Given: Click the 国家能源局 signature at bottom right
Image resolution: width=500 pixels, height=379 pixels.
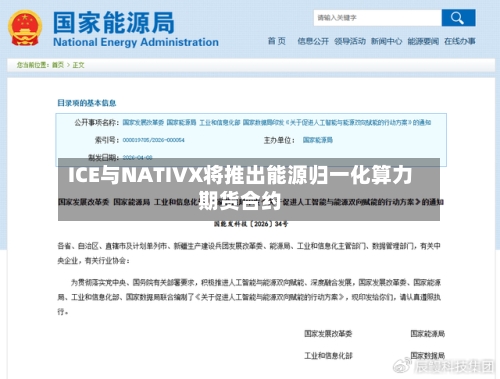Looking at the screenshot, I should point(428,334).
